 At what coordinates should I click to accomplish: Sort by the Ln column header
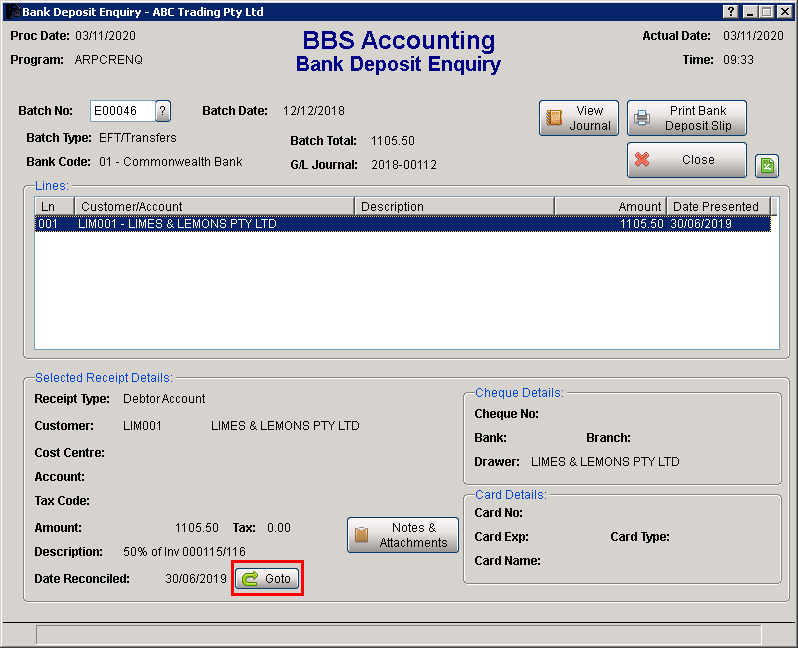(x=55, y=206)
